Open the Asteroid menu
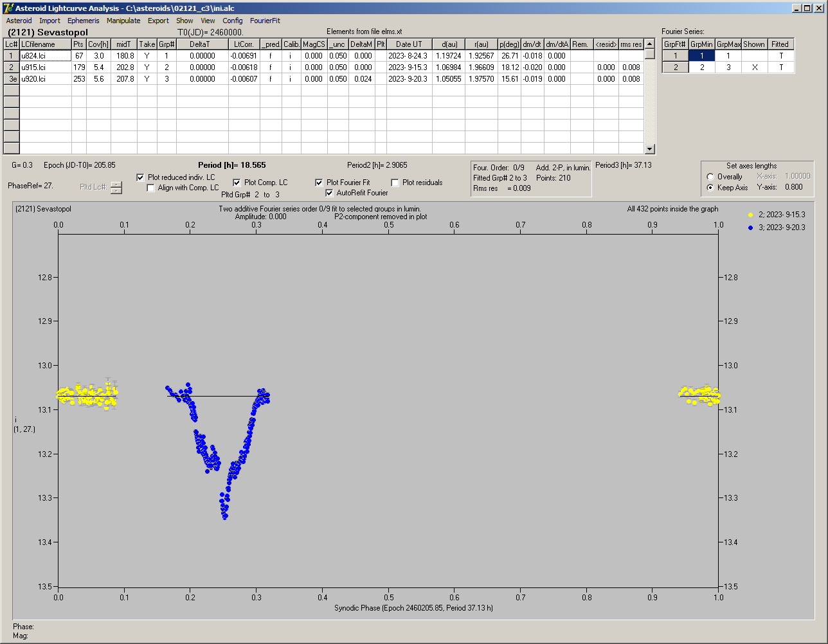Screen dimensions: 828x644 19,21
